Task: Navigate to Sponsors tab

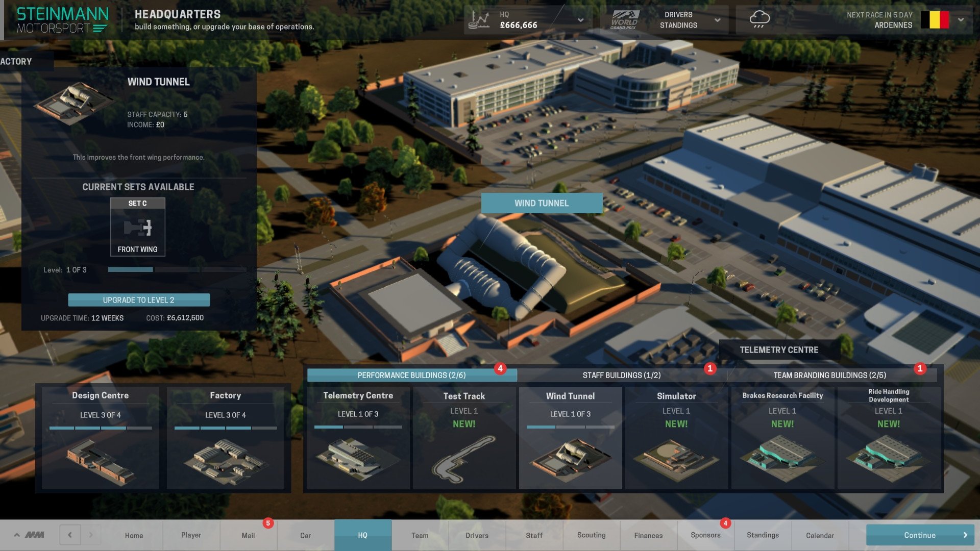Action: pos(705,535)
